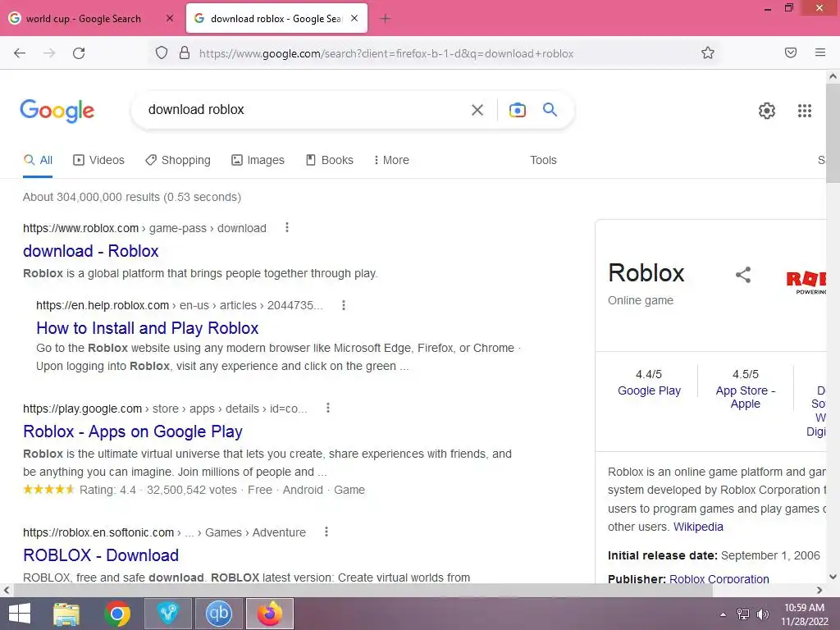Open options for softonic.com result
This screenshot has width=840, height=630.
(326, 532)
